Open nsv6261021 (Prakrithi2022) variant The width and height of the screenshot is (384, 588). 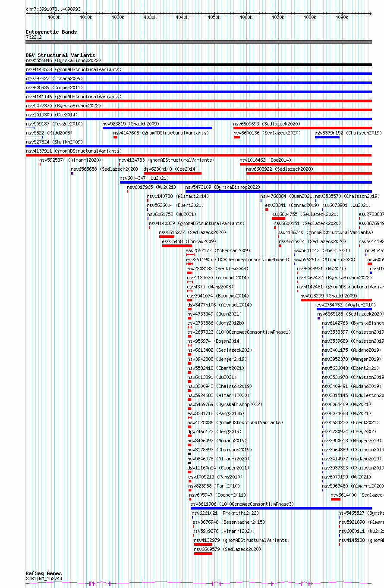pos(226,513)
